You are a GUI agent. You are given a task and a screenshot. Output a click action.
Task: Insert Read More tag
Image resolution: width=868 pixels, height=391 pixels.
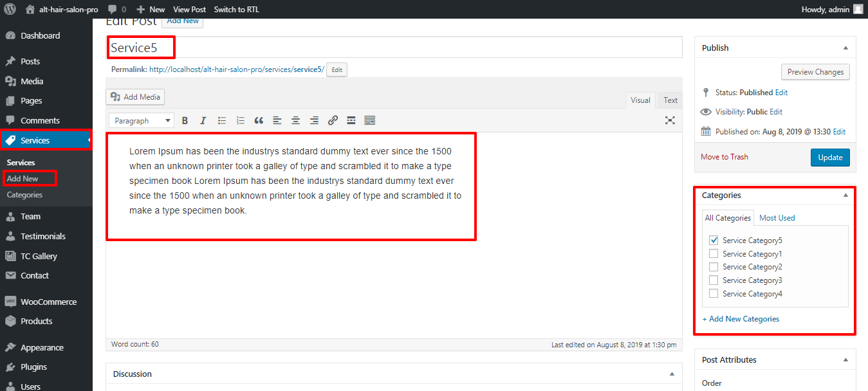click(351, 120)
